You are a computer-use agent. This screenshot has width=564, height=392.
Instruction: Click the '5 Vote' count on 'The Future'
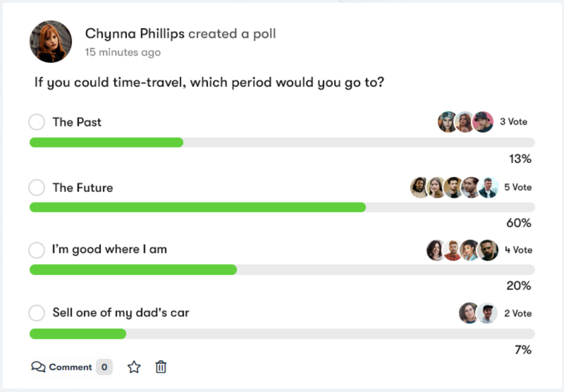[517, 187]
